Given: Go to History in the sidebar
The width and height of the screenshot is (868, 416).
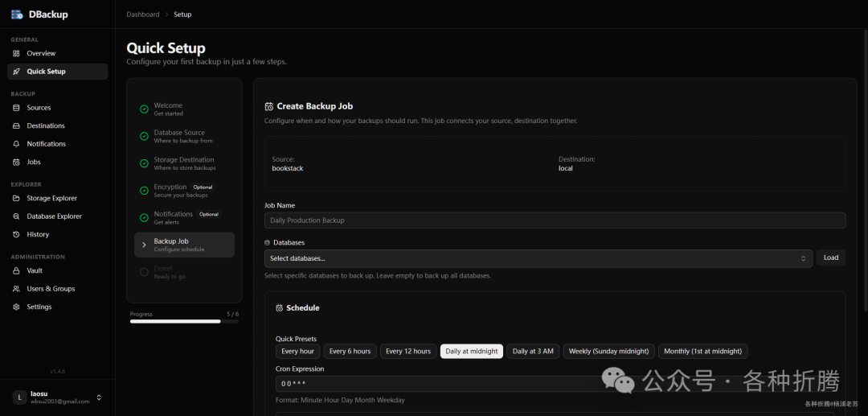Looking at the screenshot, I should 38,234.
